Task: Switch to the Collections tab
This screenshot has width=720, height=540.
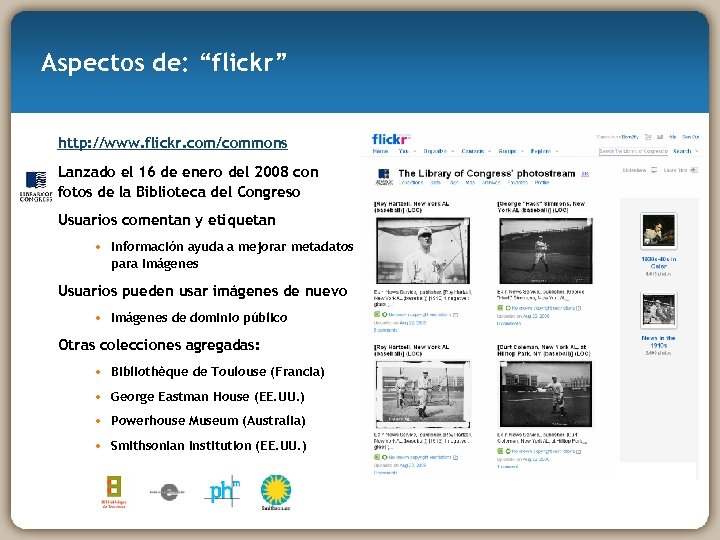Action: click(411, 182)
